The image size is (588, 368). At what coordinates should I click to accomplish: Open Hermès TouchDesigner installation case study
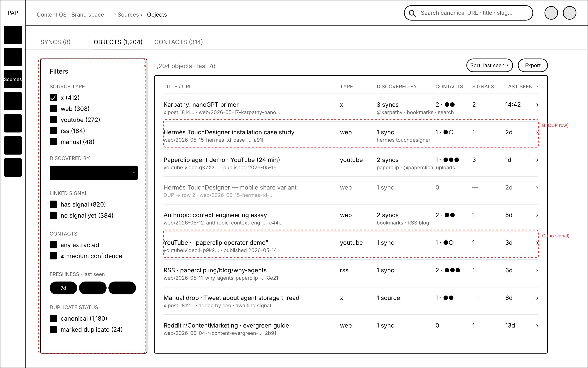point(229,132)
